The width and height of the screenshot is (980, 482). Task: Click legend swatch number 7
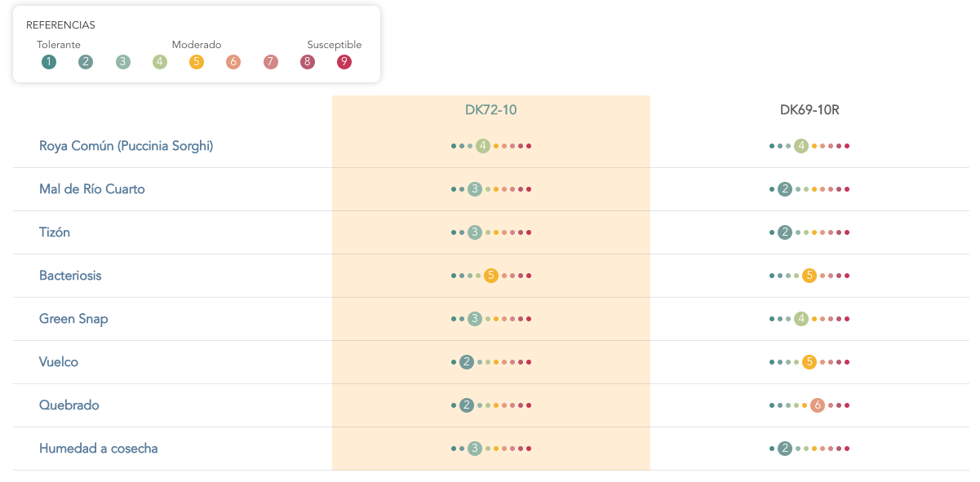(x=271, y=62)
